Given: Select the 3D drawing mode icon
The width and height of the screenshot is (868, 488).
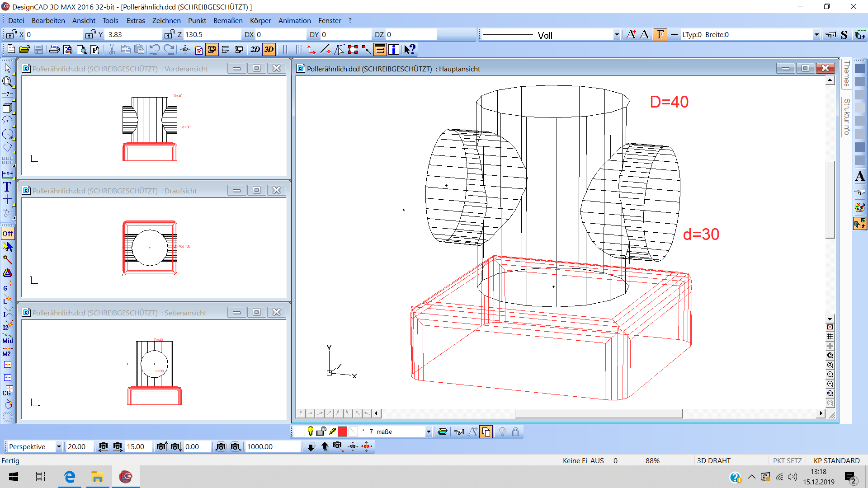Looking at the screenshot, I should pyautogui.click(x=269, y=50).
